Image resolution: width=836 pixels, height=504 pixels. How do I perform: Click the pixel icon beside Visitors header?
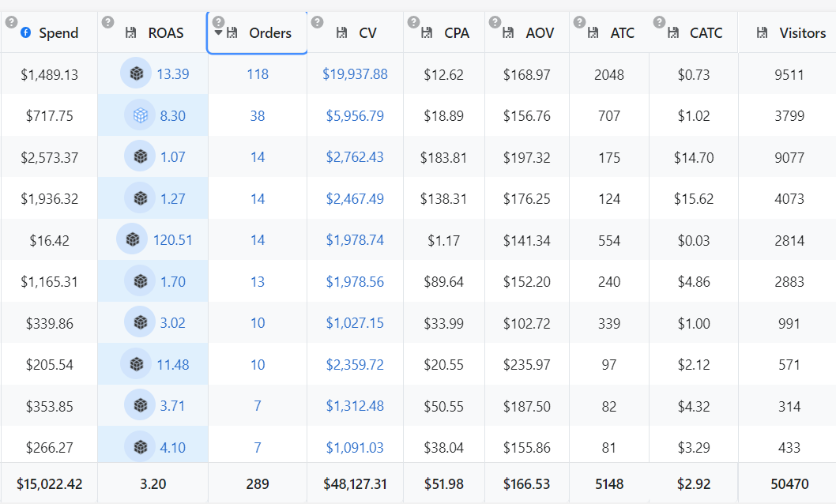(763, 33)
